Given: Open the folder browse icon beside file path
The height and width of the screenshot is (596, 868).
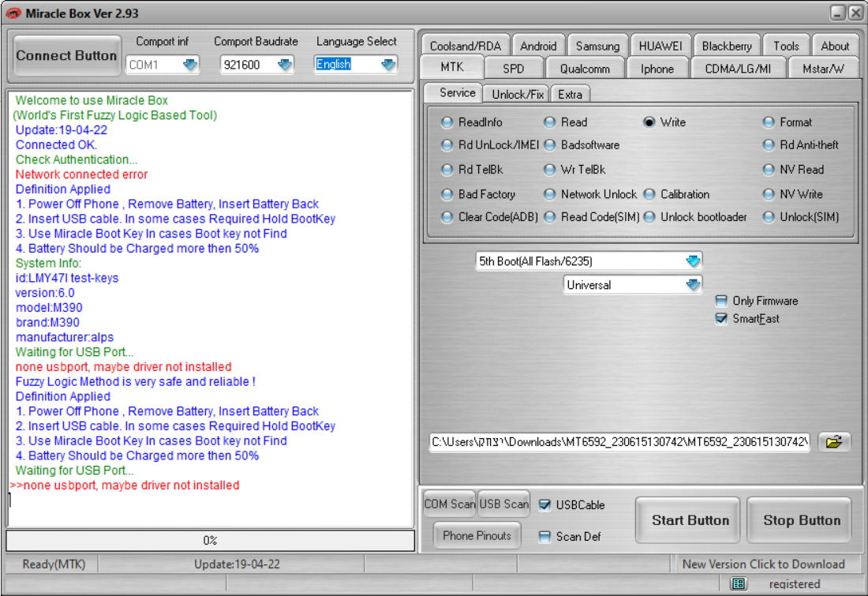Looking at the screenshot, I should (834, 442).
